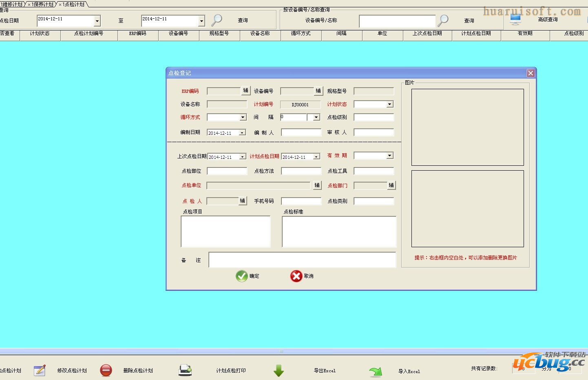Click the 点检部位 input field

(x=227, y=171)
